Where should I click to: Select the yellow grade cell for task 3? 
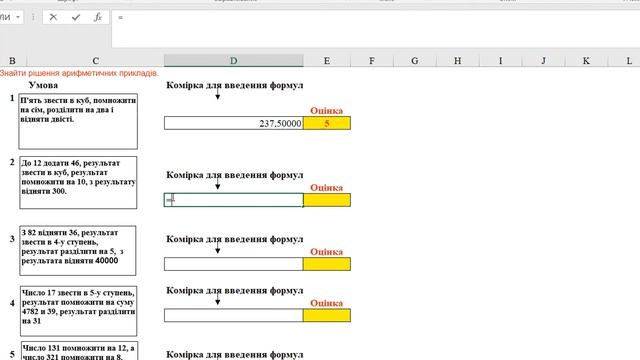[327, 264]
